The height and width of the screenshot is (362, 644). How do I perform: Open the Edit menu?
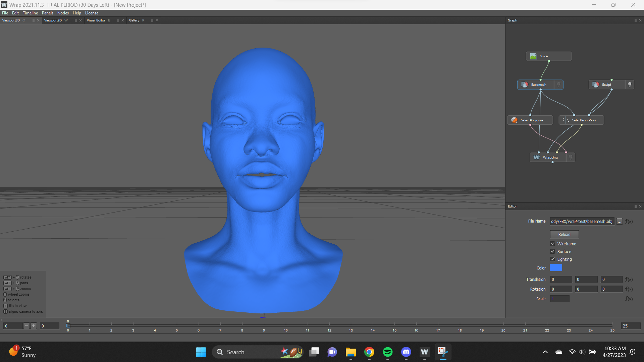coord(15,13)
